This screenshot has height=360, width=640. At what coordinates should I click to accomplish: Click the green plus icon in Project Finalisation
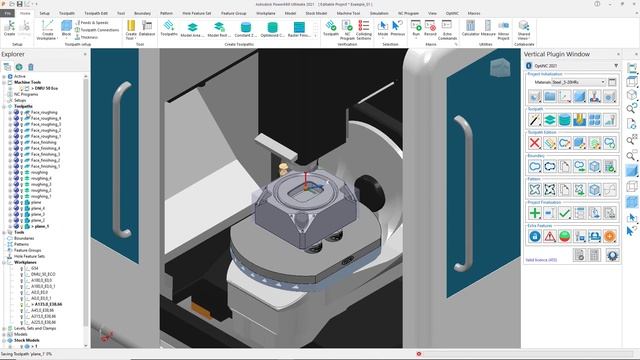coord(535,213)
